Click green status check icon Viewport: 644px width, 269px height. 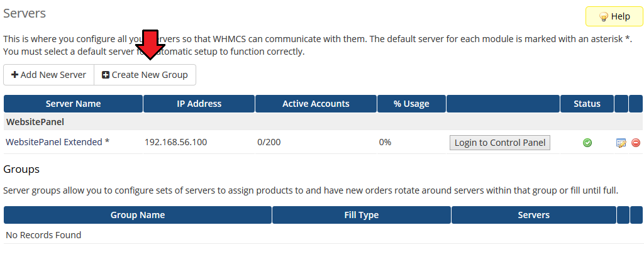[x=587, y=143]
